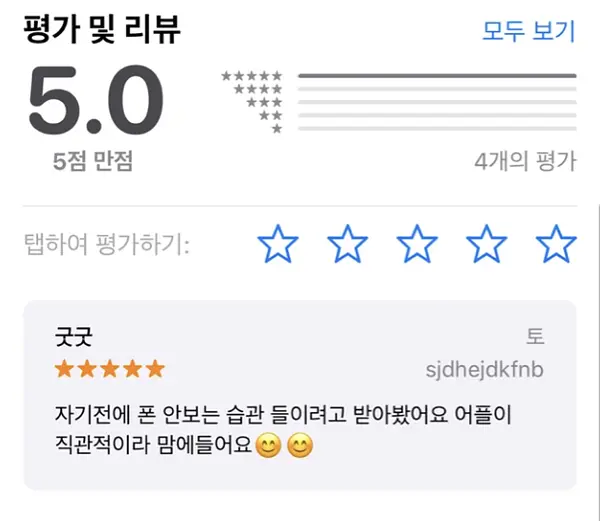600x521 pixels.
Task: Click reviewer name sjdhejdkfnb
Action: 484,370
